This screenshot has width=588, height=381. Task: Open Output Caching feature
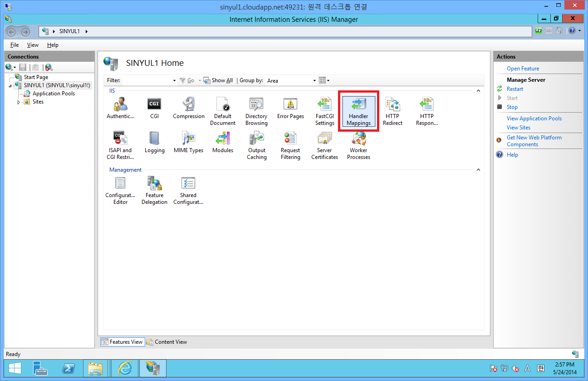click(256, 145)
